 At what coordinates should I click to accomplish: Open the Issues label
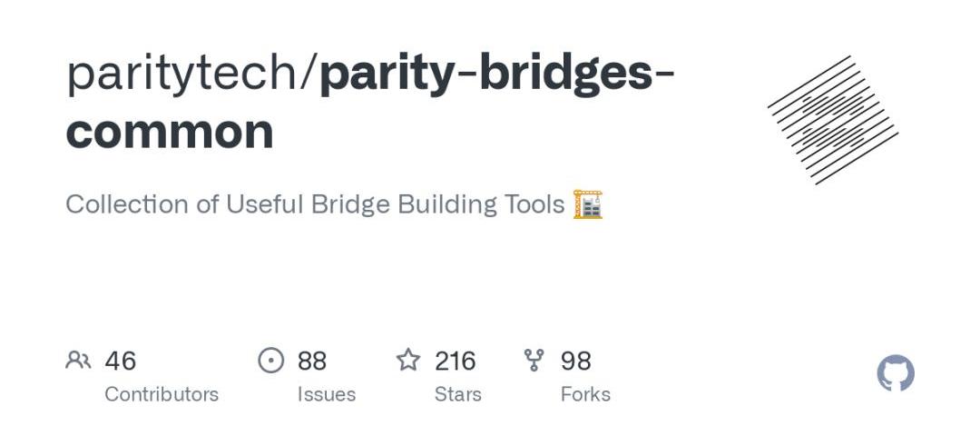point(327,394)
